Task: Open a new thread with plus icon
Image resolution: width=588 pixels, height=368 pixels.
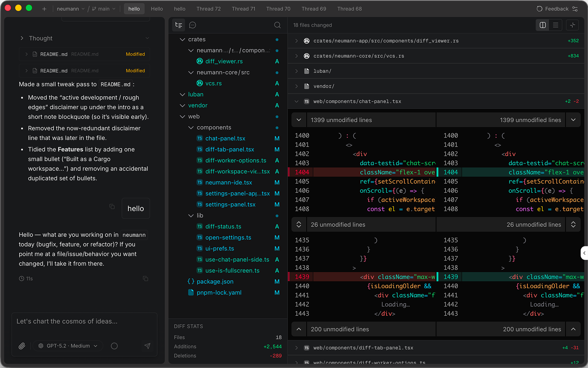Action: click(x=44, y=9)
